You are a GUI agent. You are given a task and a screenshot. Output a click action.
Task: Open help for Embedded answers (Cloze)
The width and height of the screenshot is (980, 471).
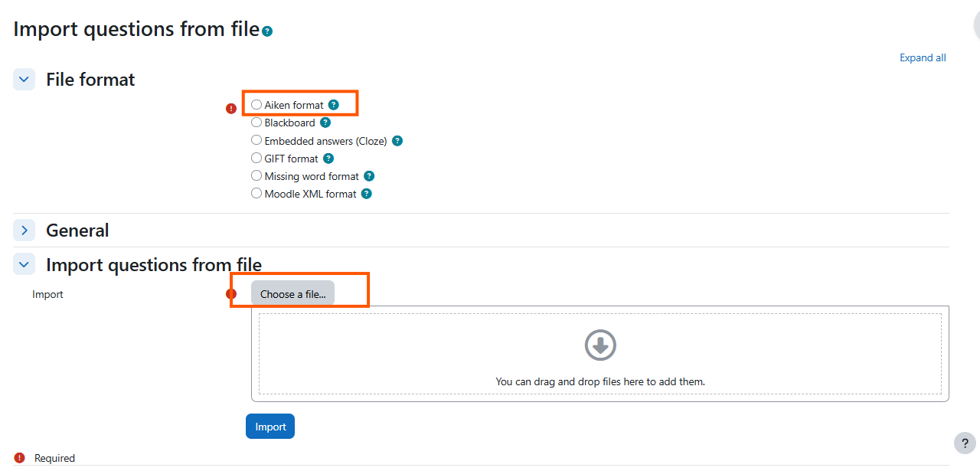[397, 141]
